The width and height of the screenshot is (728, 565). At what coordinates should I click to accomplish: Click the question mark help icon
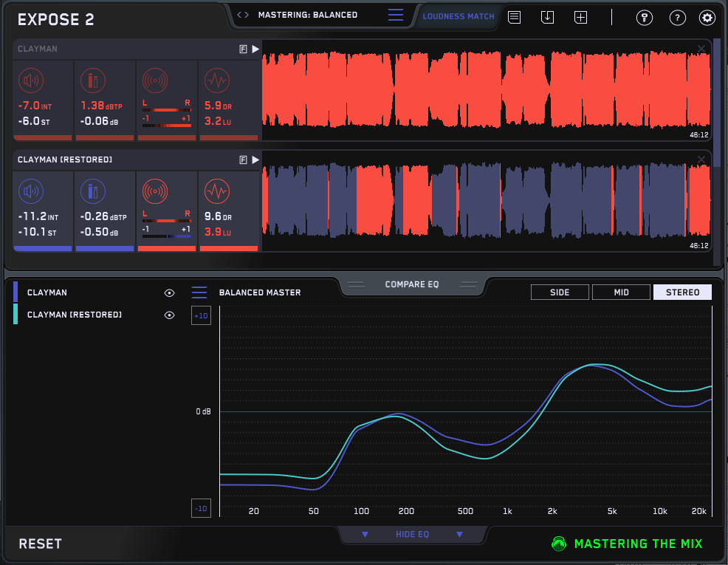(x=677, y=18)
